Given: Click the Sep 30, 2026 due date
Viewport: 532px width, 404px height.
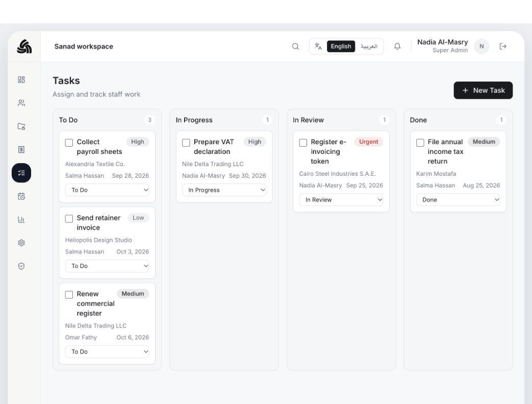Looking at the screenshot, I should tap(247, 176).
